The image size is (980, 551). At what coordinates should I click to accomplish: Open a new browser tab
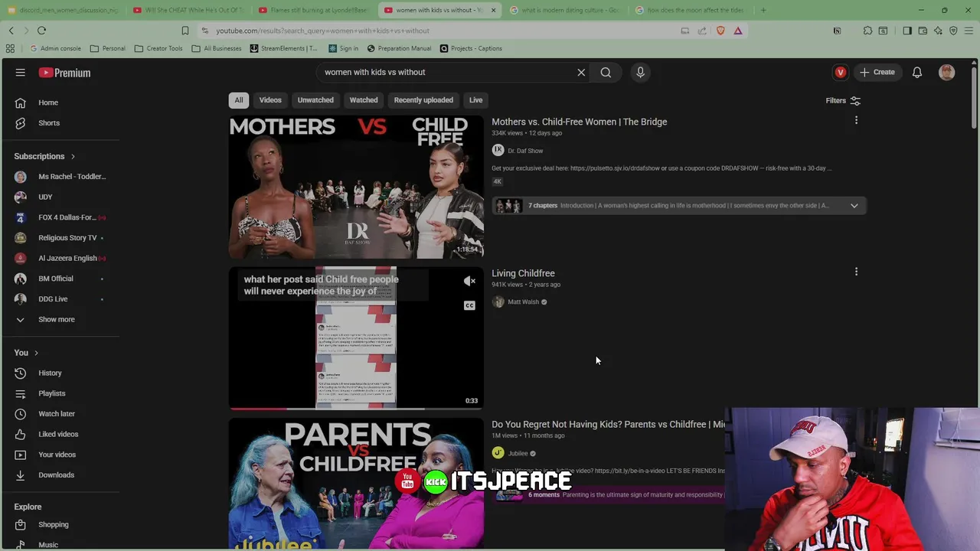coord(763,10)
